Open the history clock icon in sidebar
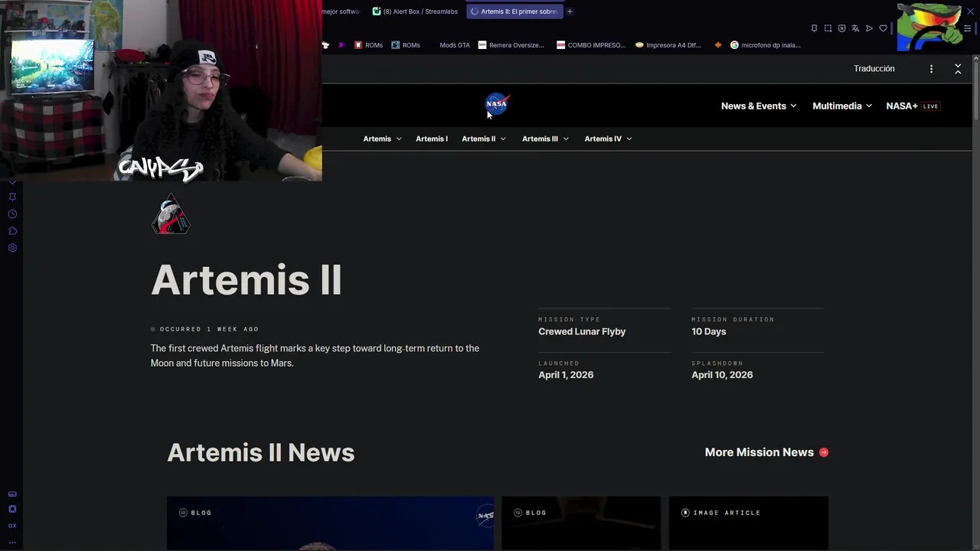The image size is (980, 551). [12, 214]
